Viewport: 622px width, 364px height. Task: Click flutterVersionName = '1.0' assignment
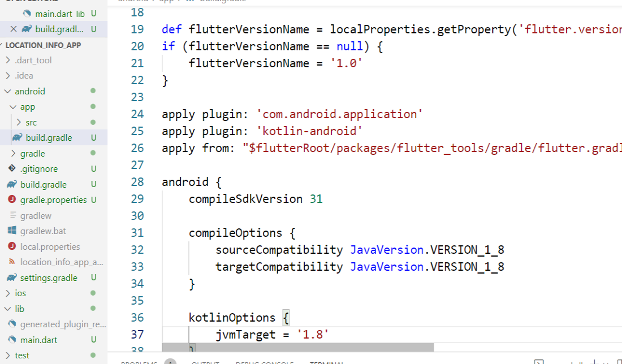(x=275, y=63)
